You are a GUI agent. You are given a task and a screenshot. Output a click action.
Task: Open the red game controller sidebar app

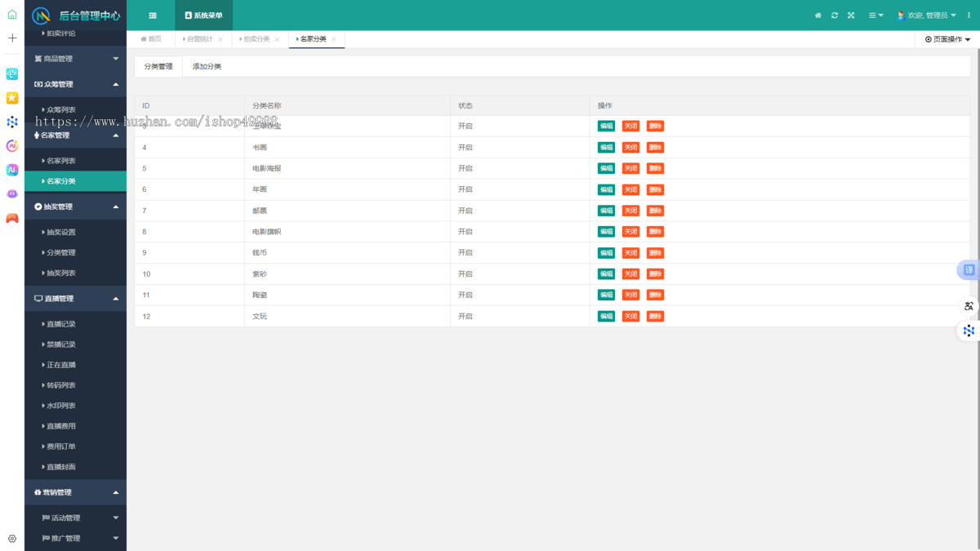click(12, 218)
